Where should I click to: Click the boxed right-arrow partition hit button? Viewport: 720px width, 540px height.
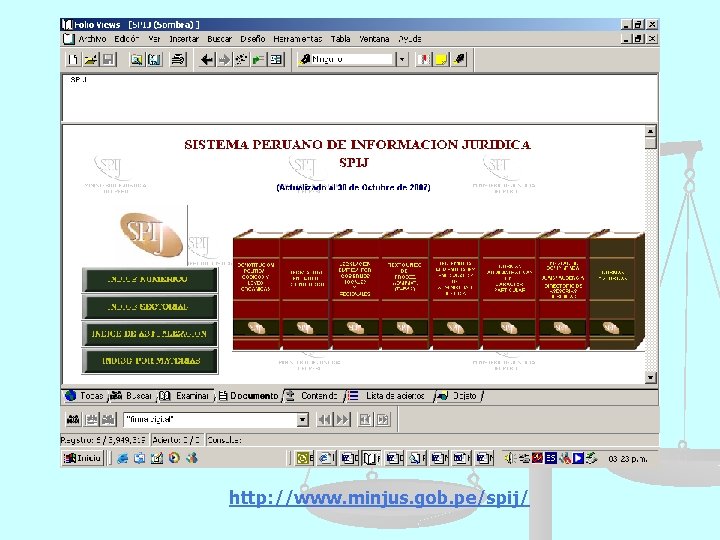click(383, 419)
